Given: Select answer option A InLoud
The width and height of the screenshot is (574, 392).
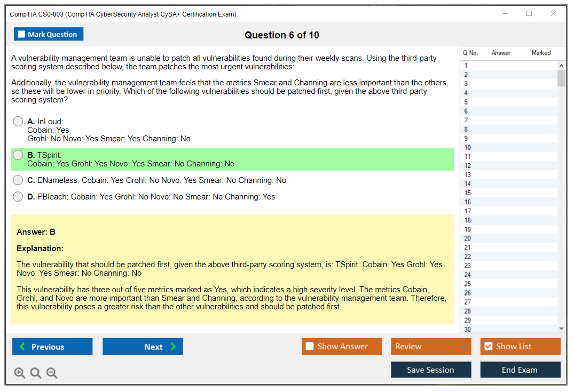Looking at the screenshot, I should [x=18, y=122].
